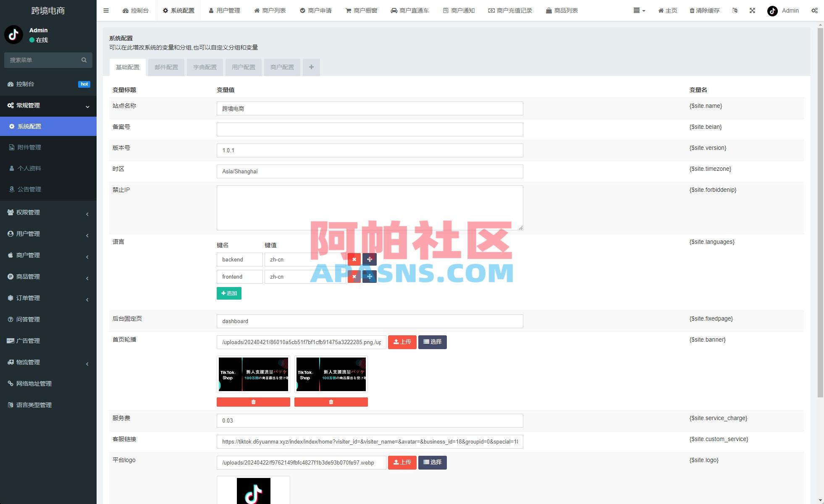Click the TikTok Shop banner thumbnail
The image size is (824, 504).
[253, 374]
